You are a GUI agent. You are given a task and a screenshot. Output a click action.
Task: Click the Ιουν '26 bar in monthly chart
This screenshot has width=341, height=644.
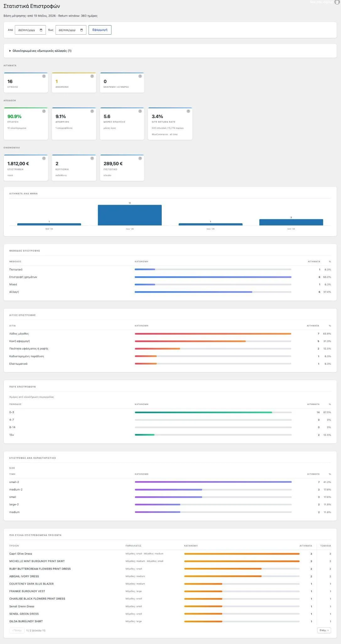(130, 215)
